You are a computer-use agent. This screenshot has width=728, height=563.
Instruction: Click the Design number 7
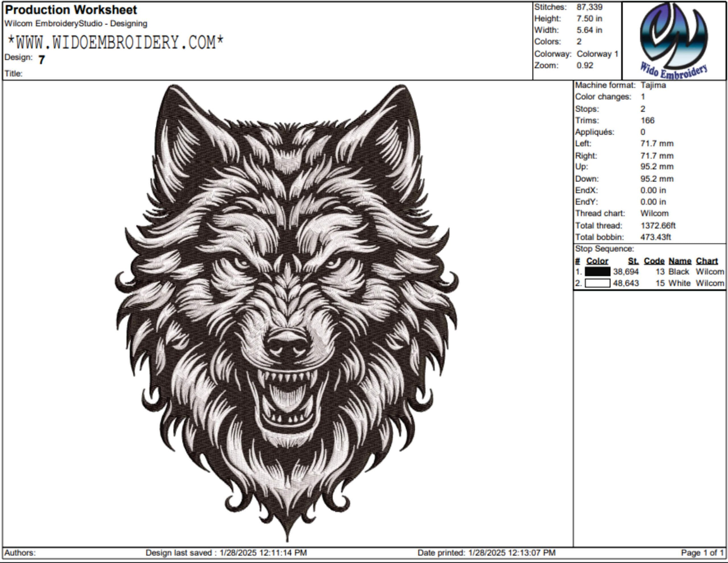(41, 60)
